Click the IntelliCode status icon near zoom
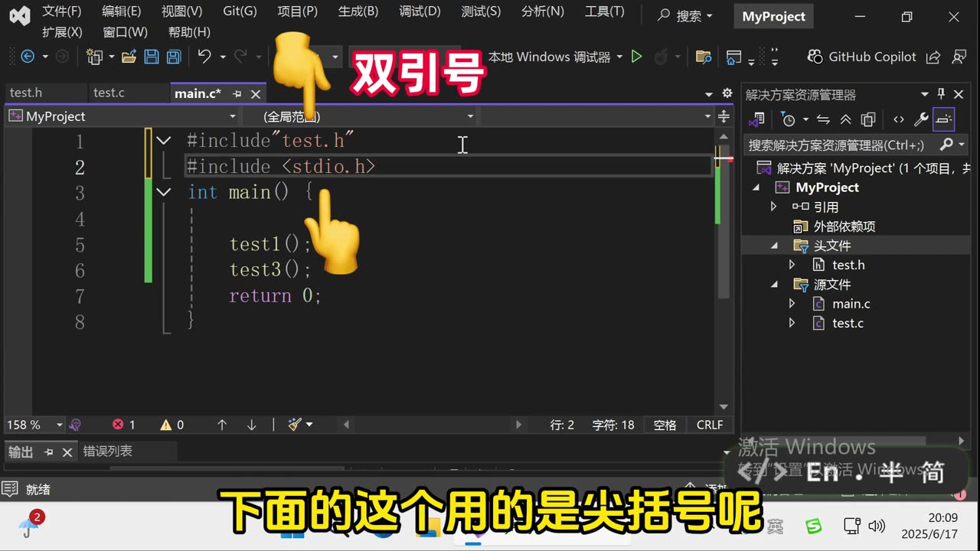 click(x=75, y=425)
